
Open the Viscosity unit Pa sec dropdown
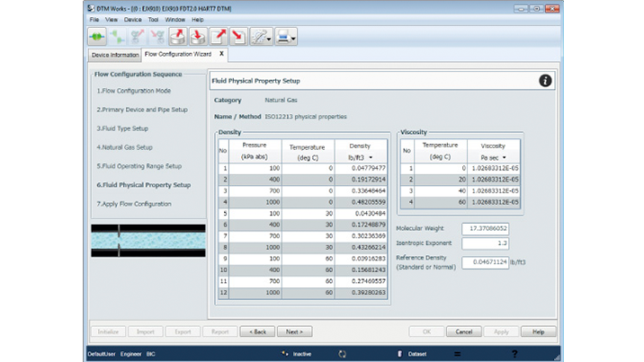point(504,157)
